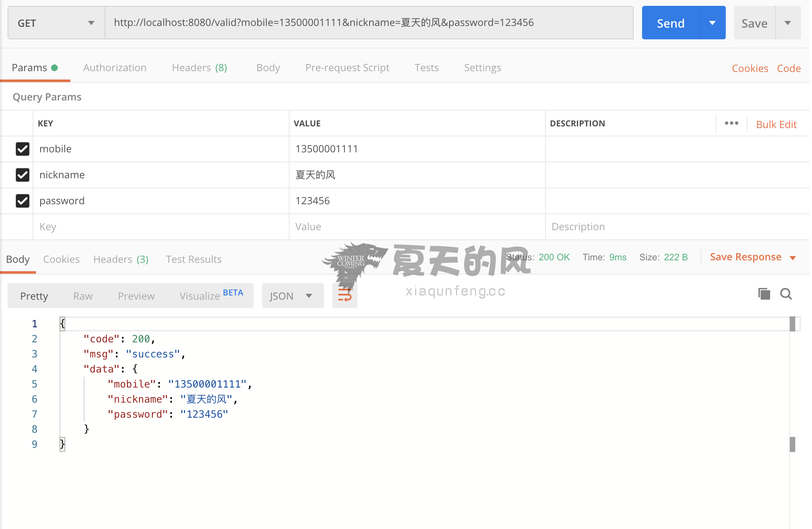
Task: Select the response Cookies tab
Action: point(62,259)
